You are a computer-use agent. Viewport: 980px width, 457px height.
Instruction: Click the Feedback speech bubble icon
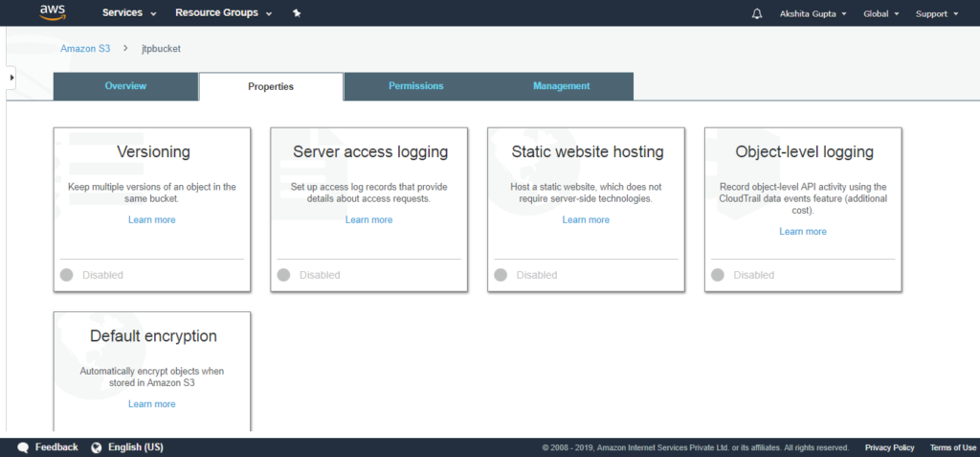[24, 447]
